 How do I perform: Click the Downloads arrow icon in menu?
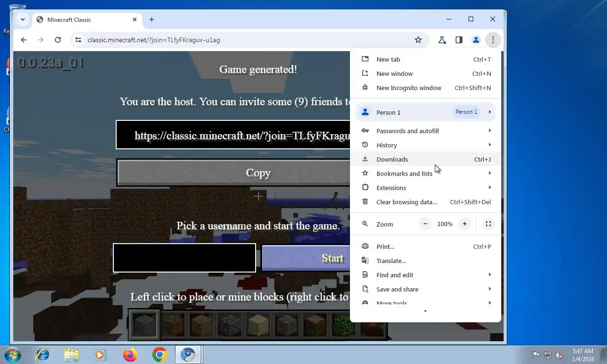click(365, 159)
